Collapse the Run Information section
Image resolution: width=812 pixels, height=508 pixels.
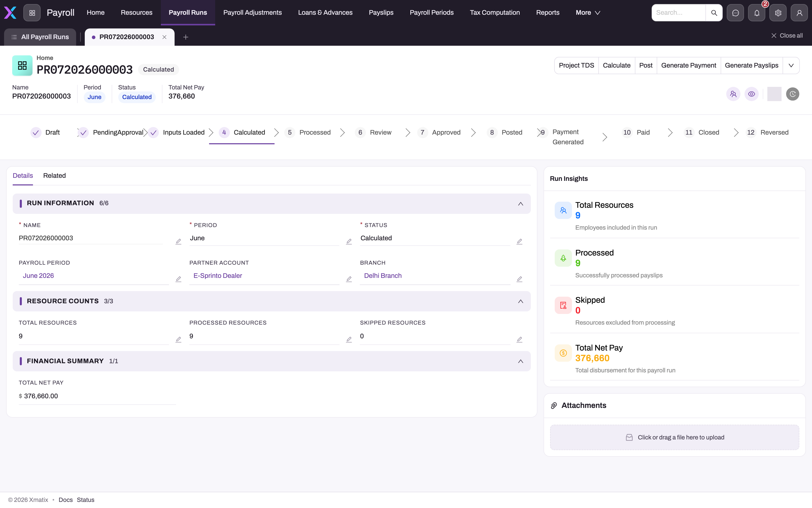[520, 204]
